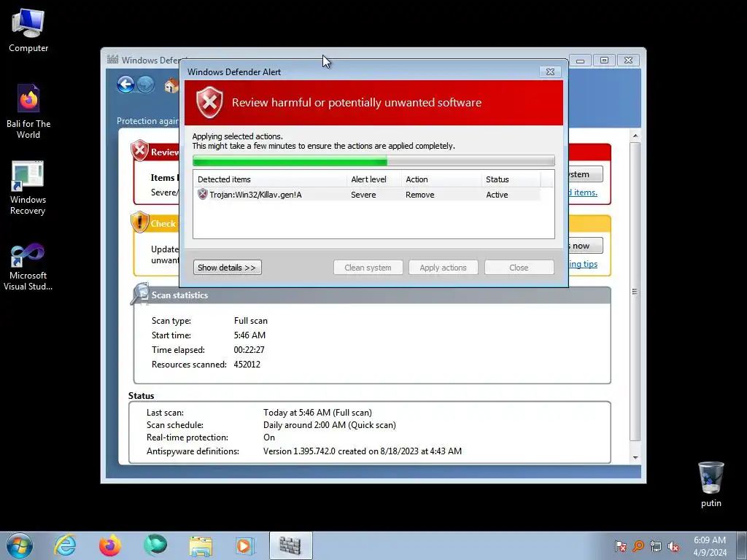Click the Action Center flag tray icon
Viewport: 747px width, 560px height.
620,546
